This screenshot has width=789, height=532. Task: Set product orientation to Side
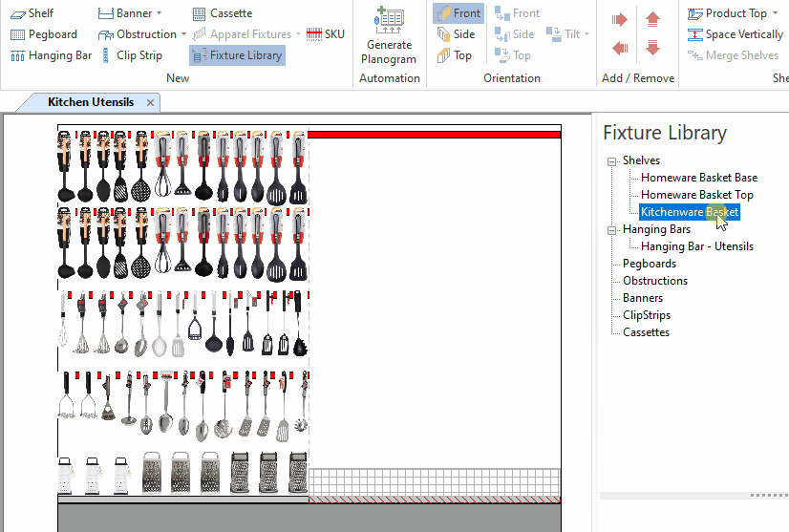click(x=514, y=34)
